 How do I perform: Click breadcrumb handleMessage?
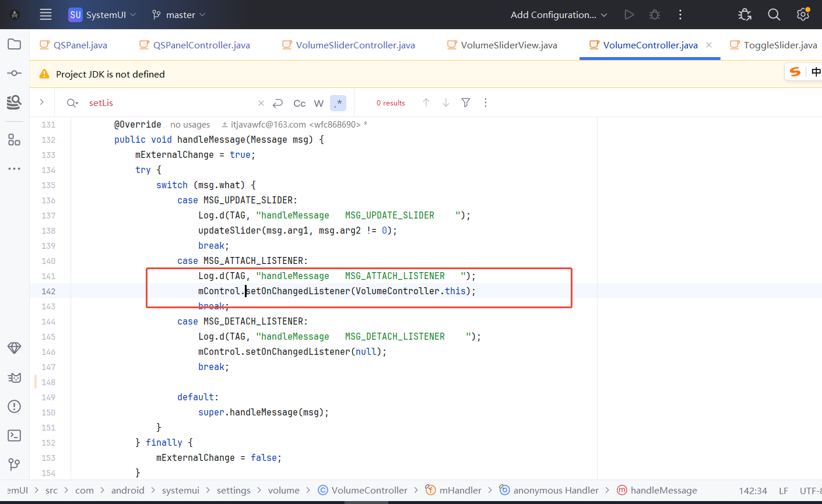[x=656, y=491]
